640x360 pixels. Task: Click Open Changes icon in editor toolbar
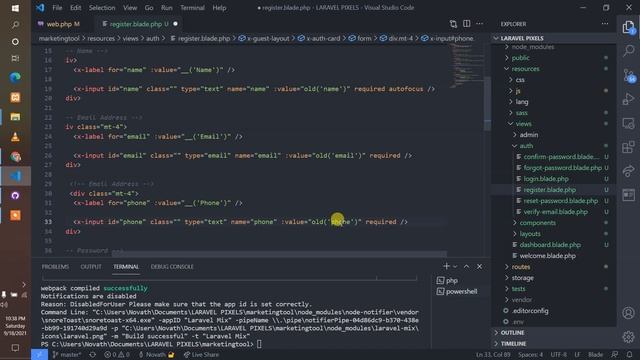(453, 24)
